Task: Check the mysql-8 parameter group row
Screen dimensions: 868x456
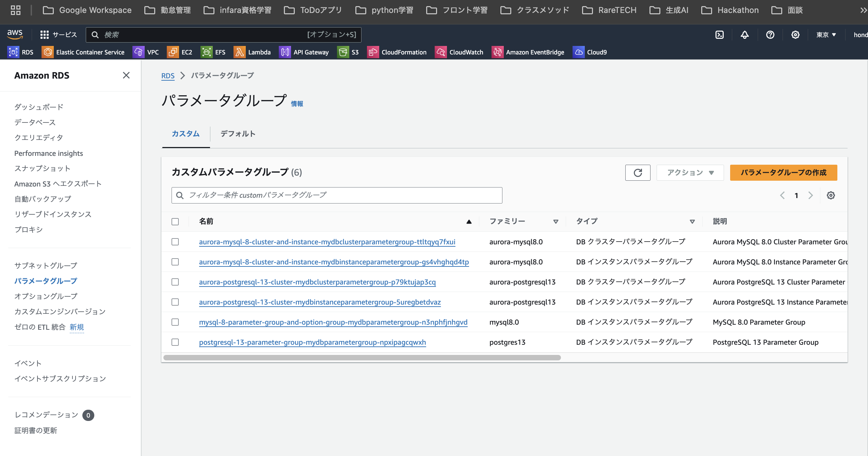Action: 175,322
